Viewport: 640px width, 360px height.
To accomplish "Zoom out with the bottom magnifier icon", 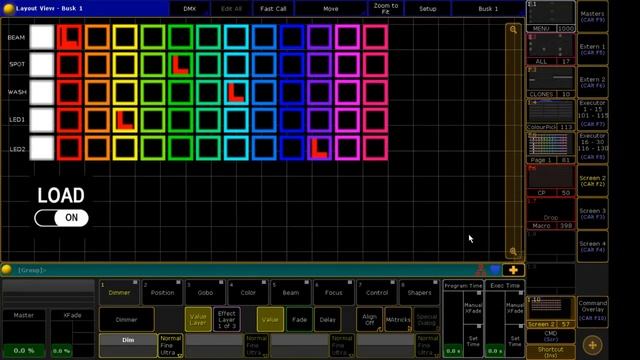I will (x=513, y=251).
